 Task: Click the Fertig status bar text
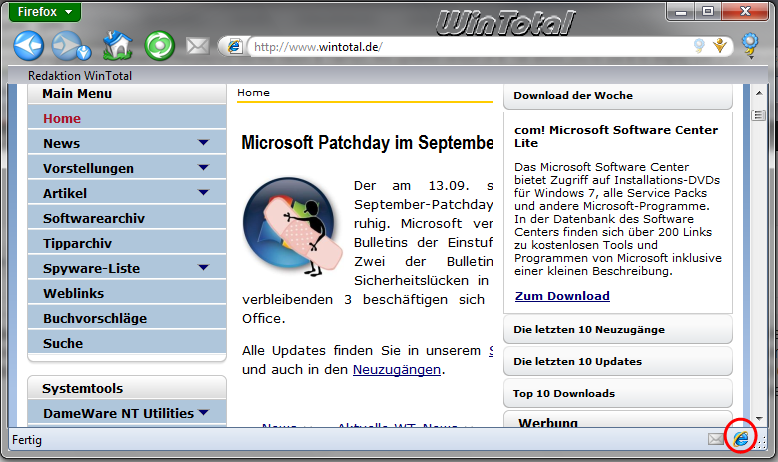click(27, 440)
